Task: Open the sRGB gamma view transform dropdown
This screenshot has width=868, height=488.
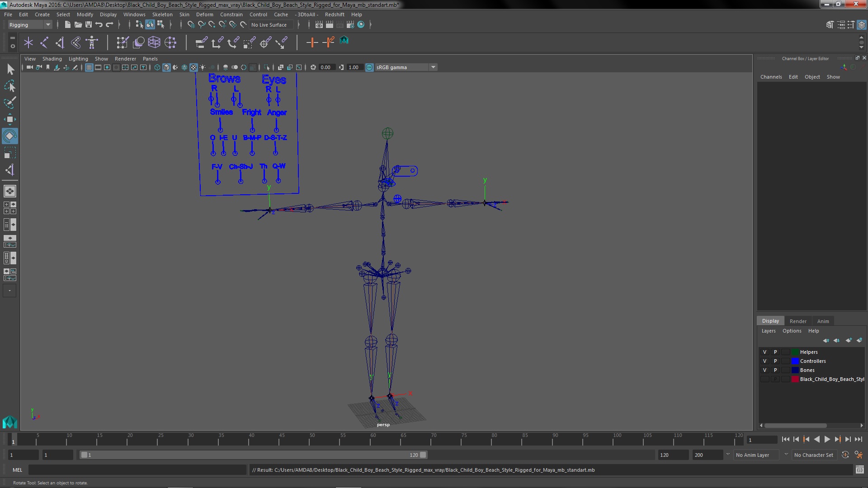Action: click(406, 67)
